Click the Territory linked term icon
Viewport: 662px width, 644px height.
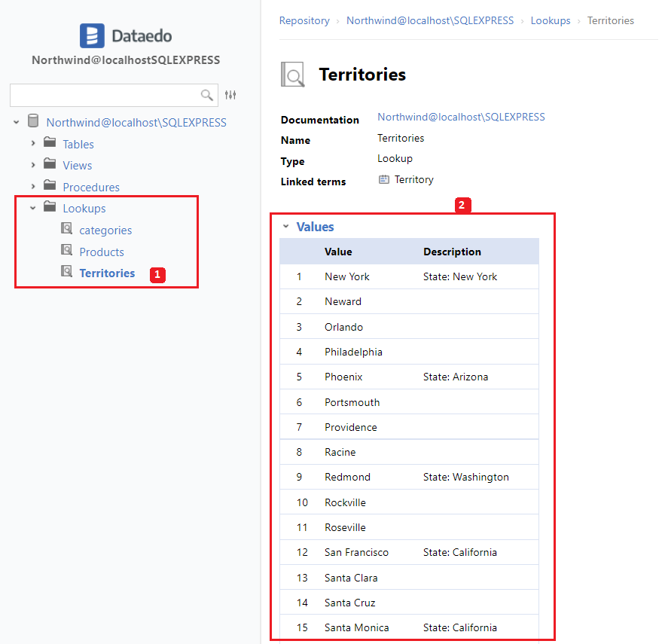(384, 179)
